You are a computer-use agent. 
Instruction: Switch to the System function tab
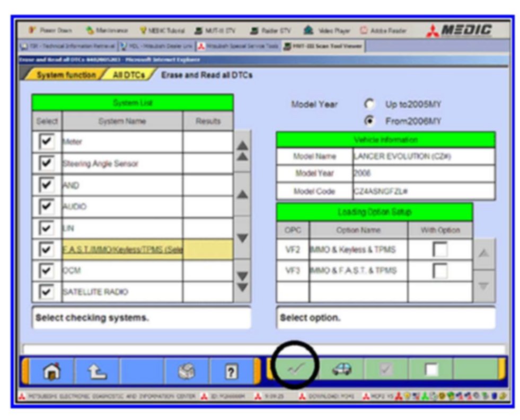click(65, 75)
